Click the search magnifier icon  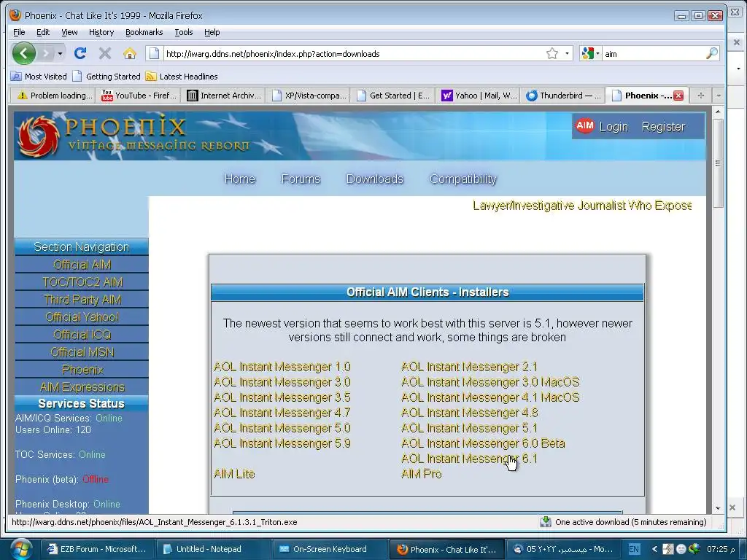[x=712, y=53]
